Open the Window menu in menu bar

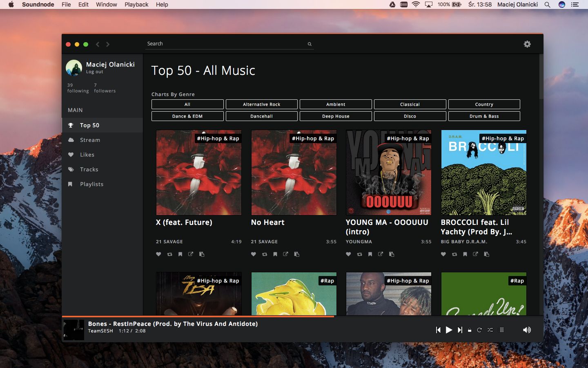click(106, 4)
